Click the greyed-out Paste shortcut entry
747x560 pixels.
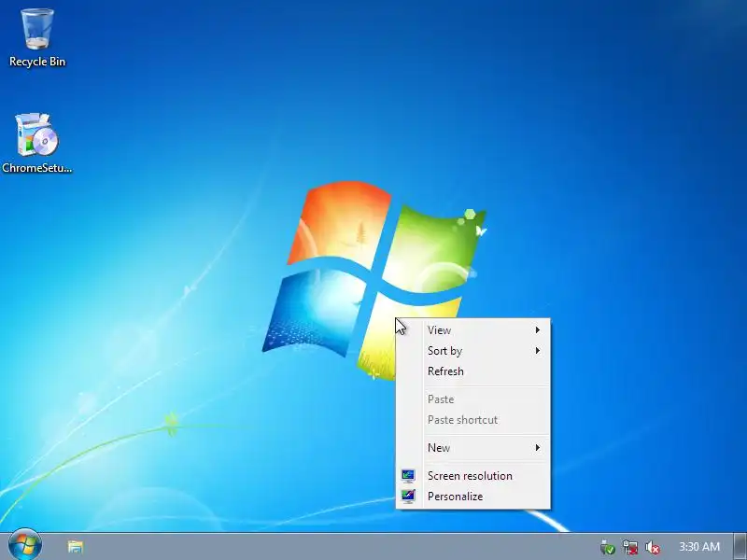[473, 419]
